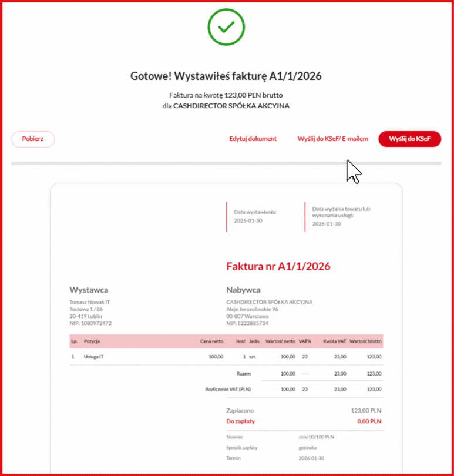This screenshot has width=454, height=476.
Task: Click the Nabywca section heading
Action: click(243, 290)
